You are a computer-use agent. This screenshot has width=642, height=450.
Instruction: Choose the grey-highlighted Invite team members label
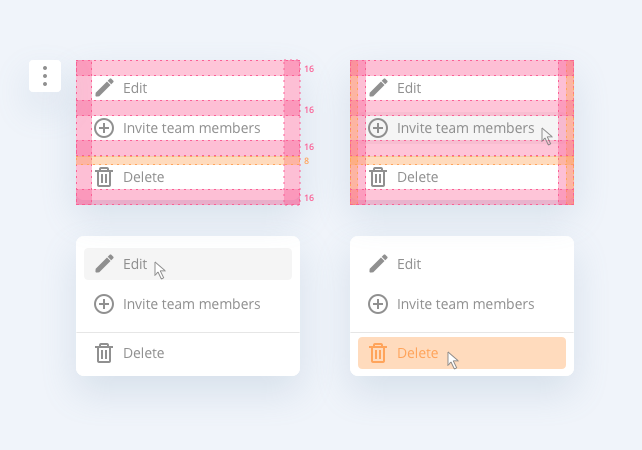point(465,128)
